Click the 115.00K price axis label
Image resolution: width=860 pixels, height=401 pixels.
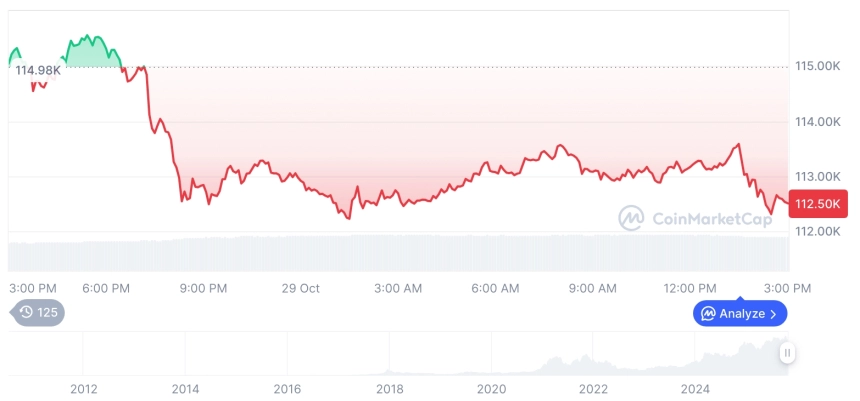[x=818, y=66]
